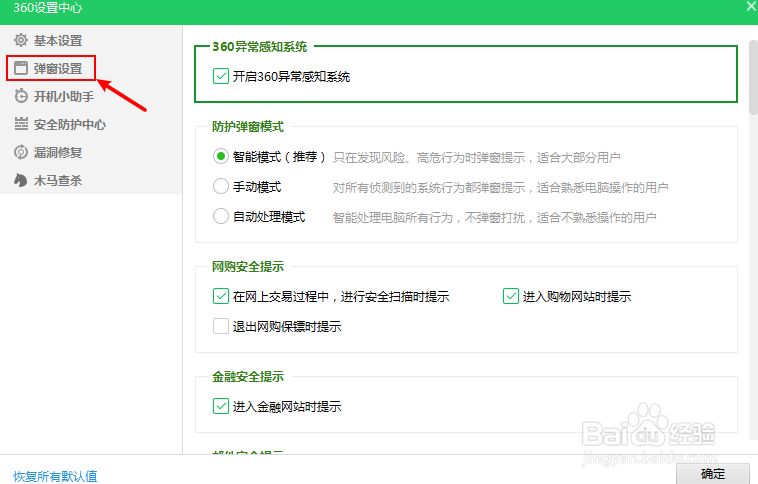Go to 安全防护中心 settings
This screenshot has height=484, width=758.
tap(70, 125)
